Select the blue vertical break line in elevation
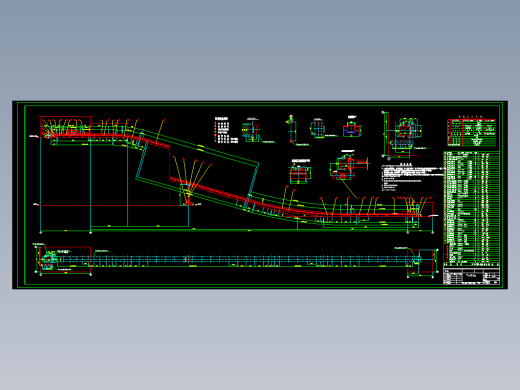The height and width of the screenshot is (390, 520). pyautogui.click(x=170, y=176)
